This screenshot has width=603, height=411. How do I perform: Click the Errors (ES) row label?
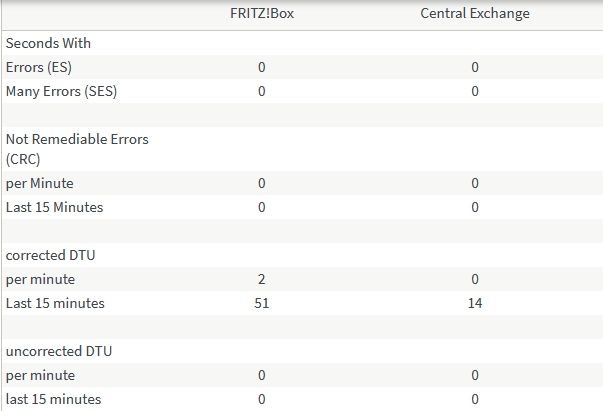pos(39,67)
